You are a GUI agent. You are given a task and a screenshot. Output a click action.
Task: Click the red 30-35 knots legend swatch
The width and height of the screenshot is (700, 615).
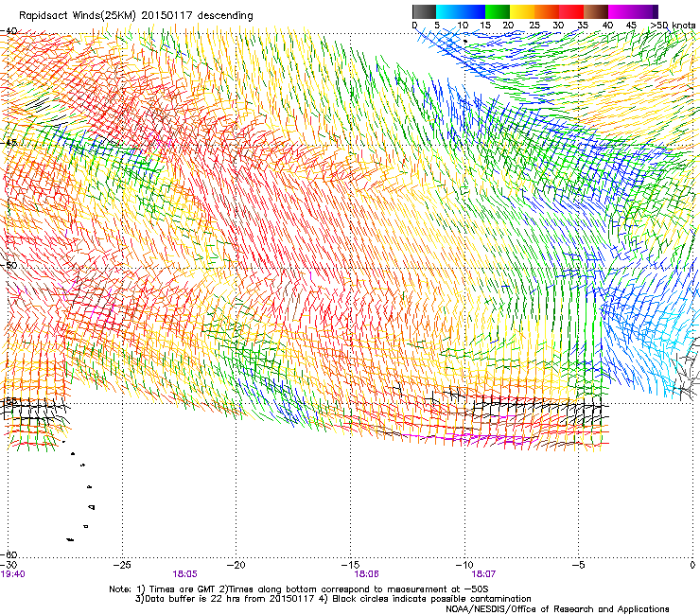pyautogui.click(x=571, y=11)
